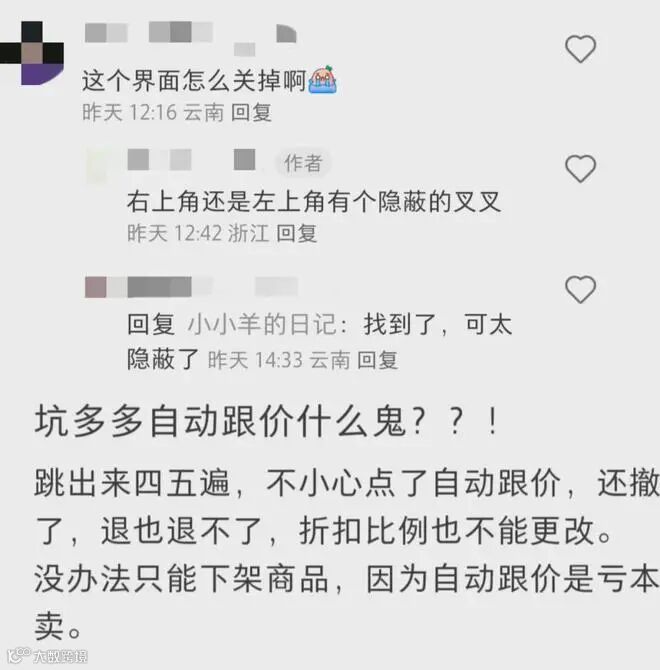Tap the post title '坑多多自动跟价什么鬼'
The width and height of the screenshot is (660, 670).
pyautogui.click(x=220, y=422)
